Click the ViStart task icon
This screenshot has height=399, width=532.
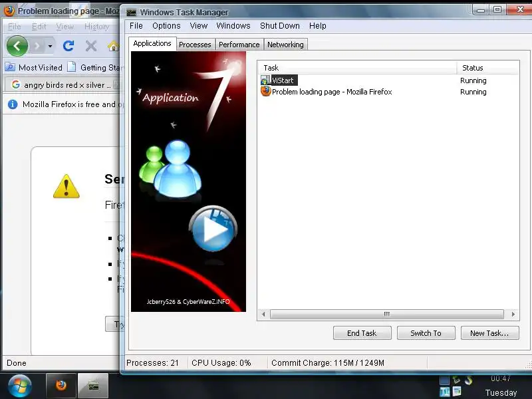(265, 80)
